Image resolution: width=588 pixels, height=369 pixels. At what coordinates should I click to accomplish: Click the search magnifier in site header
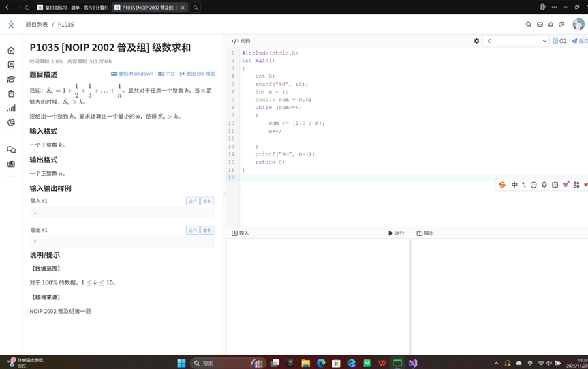pos(528,25)
